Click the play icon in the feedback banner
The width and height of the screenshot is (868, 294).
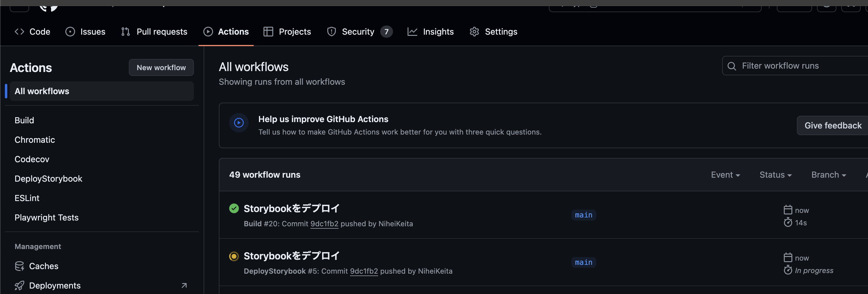point(239,123)
